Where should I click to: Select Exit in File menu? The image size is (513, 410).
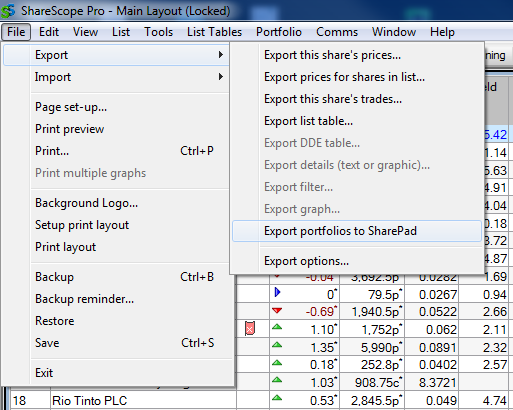116,373
